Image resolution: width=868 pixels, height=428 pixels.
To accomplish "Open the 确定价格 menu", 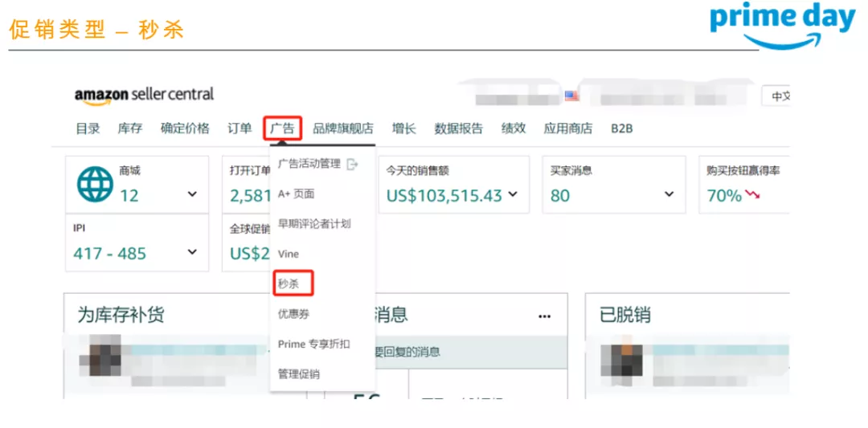I will [x=185, y=128].
